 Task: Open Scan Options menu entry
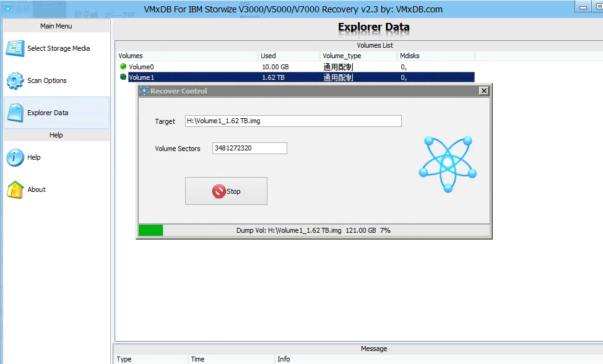pyautogui.click(x=56, y=80)
